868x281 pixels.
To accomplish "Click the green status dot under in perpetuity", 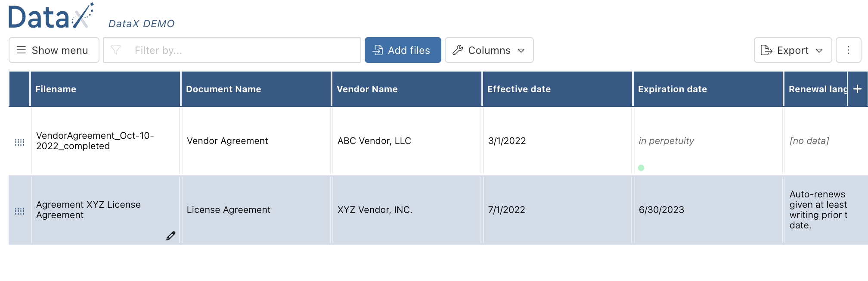I will [641, 168].
